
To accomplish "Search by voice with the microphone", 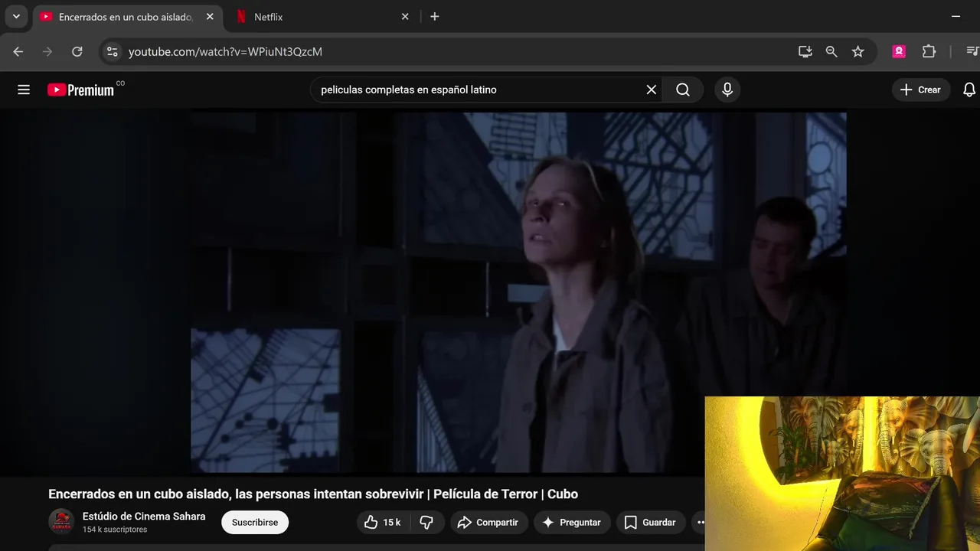I will click(x=727, y=90).
